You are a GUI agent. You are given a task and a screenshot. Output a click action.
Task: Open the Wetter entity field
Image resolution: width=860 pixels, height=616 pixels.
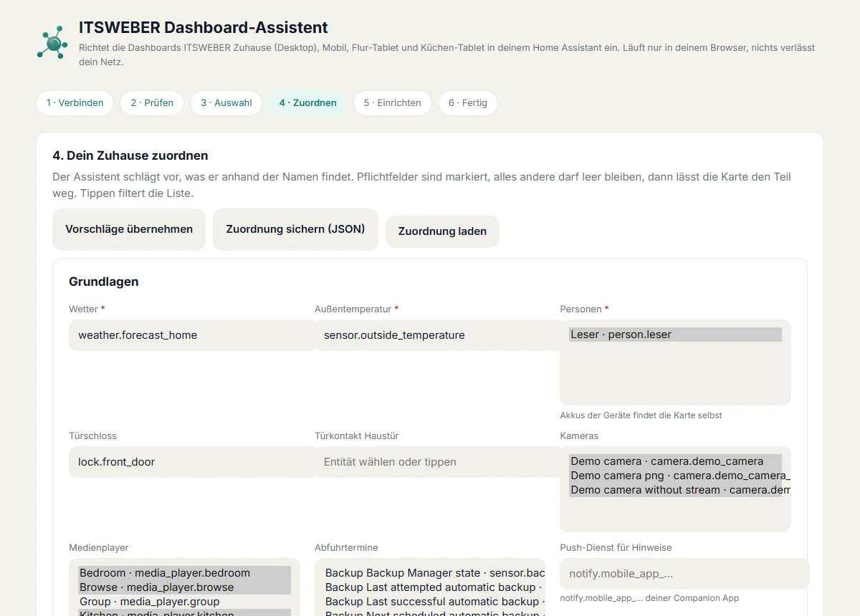[193, 335]
